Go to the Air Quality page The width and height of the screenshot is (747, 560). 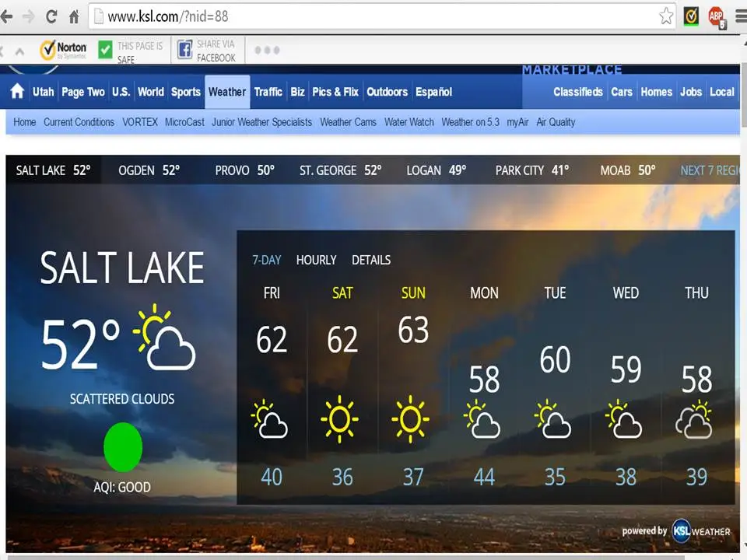coord(556,122)
